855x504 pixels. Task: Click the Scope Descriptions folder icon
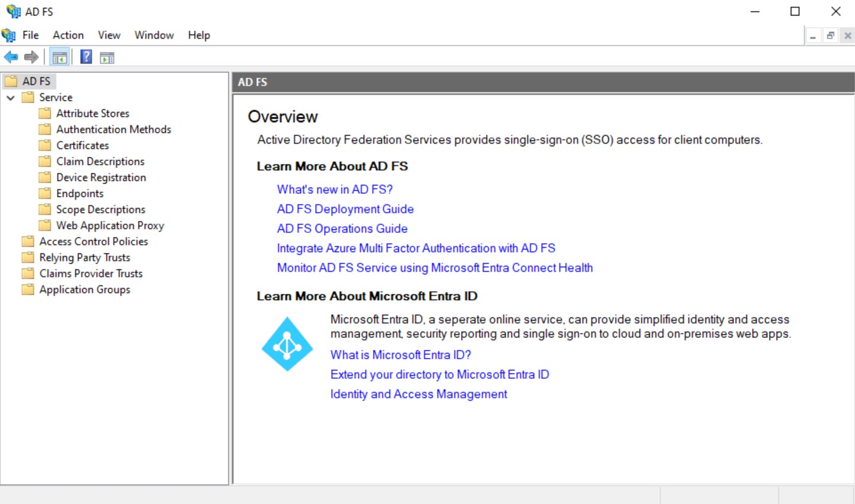tap(45, 209)
